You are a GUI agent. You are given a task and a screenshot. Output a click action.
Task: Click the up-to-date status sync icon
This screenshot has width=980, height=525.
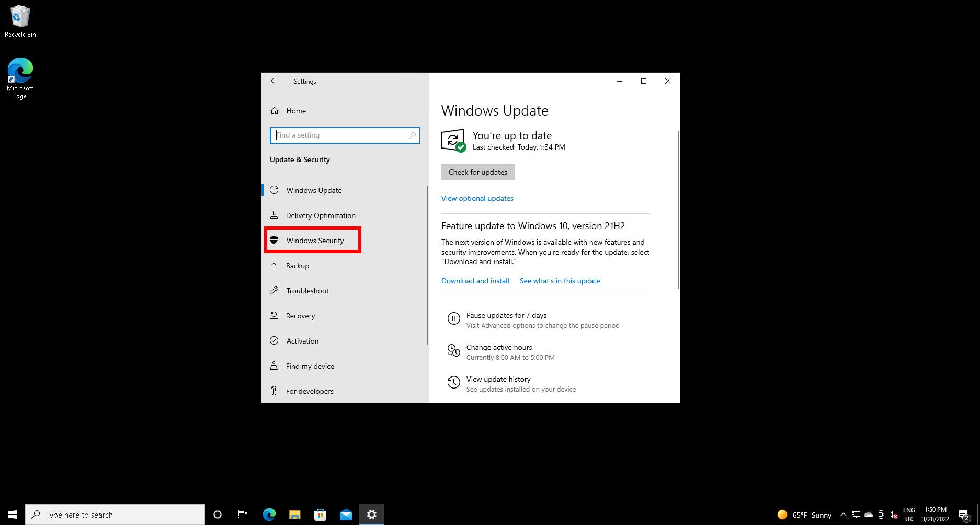point(453,141)
